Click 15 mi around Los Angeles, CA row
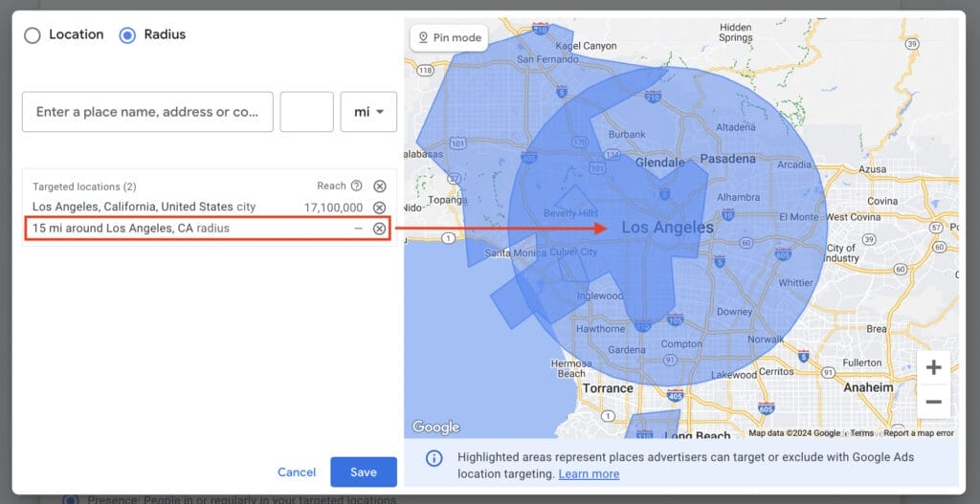The image size is (980, 504). click(x=208, y=229)
